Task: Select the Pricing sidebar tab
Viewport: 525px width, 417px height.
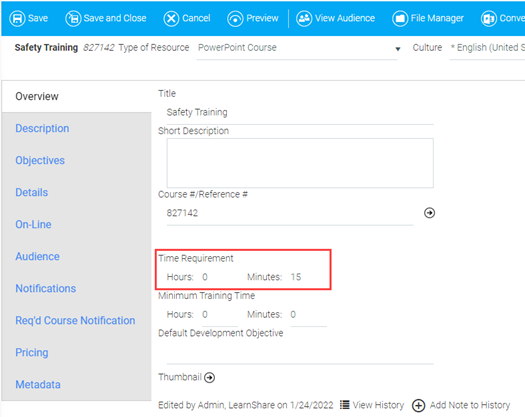Action: click(32, 352)
